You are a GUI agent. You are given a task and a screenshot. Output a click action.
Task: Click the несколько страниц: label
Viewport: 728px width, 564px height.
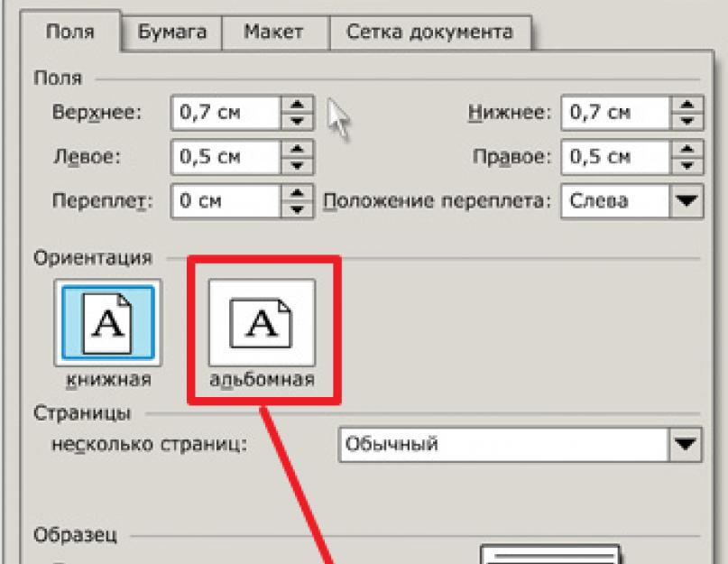pyautogui.click(x=149, y=445)
